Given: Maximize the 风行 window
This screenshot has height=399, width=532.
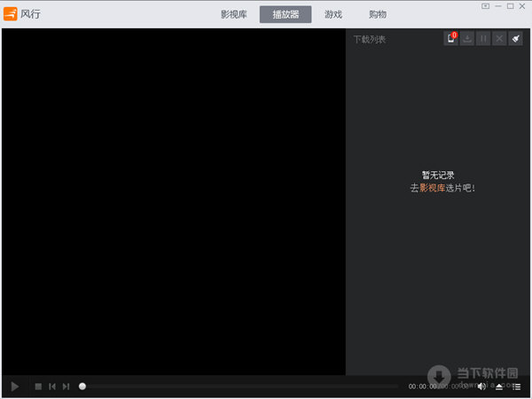Looking at the screenshot, I should (x=511, y=6).
